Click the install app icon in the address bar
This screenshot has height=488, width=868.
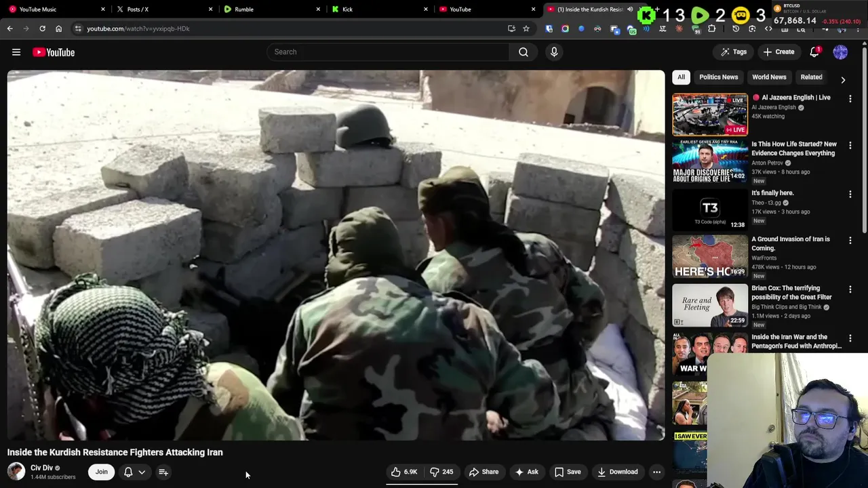coord(511,28)
